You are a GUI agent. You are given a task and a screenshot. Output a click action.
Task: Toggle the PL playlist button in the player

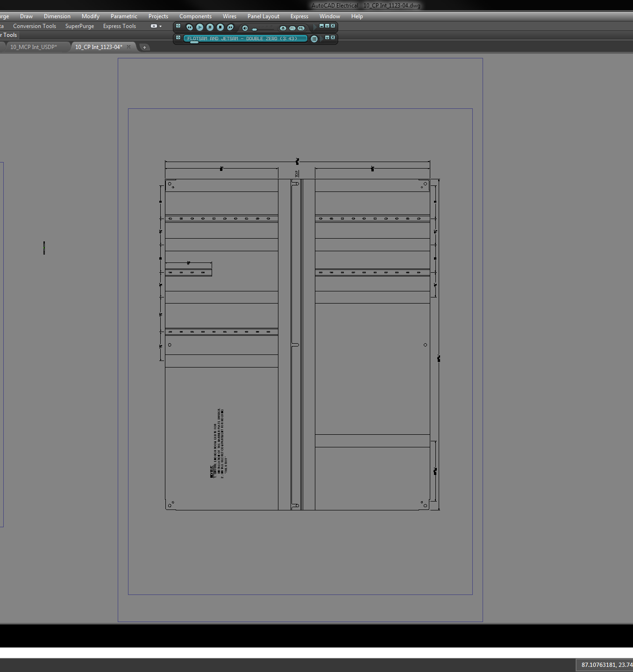point(292,28)
